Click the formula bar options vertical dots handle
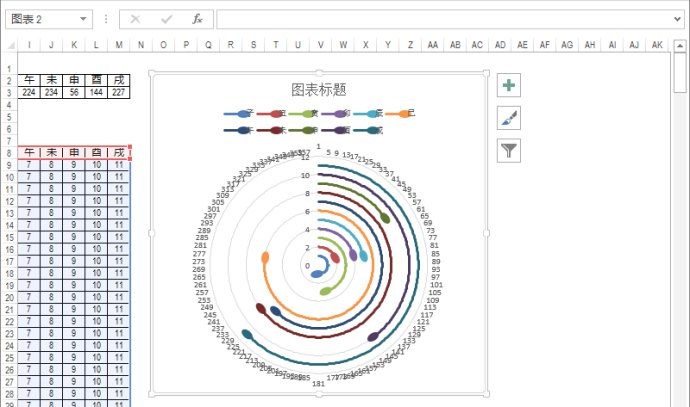 [x=106, y=19]
